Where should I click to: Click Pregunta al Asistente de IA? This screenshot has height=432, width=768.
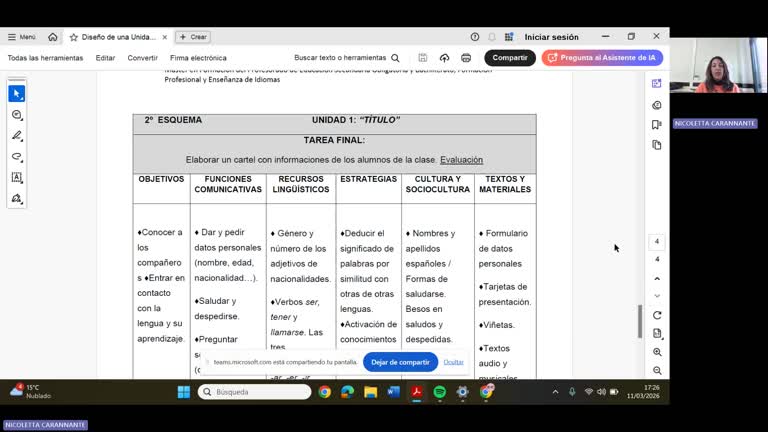pyautogui.click(x=602, y=58)
